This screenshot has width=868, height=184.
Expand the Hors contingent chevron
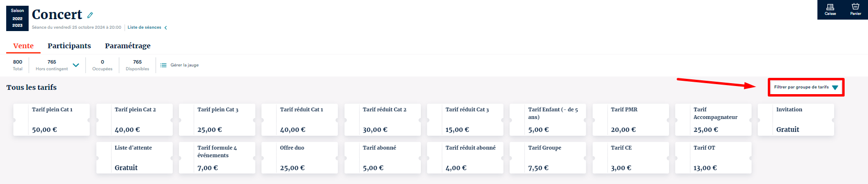76,65
